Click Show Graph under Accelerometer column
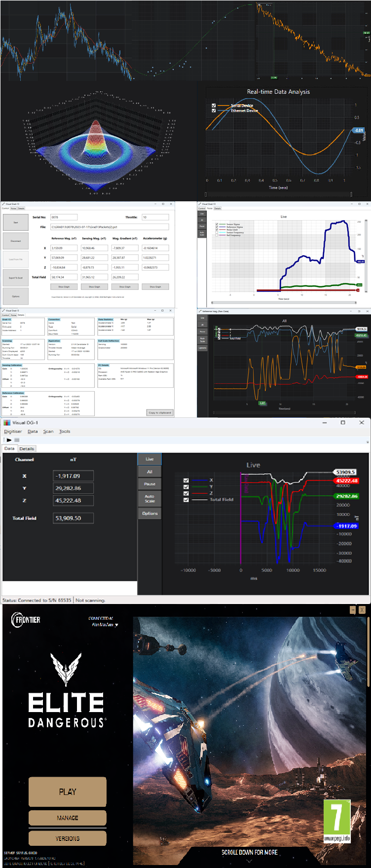Image resolution: width=371 pixels, height=868 pixels. coord(155,287)
